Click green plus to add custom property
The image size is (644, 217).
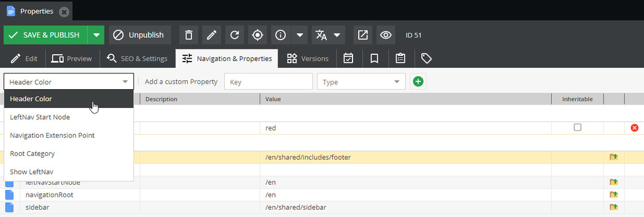click(x=417, y=82)
